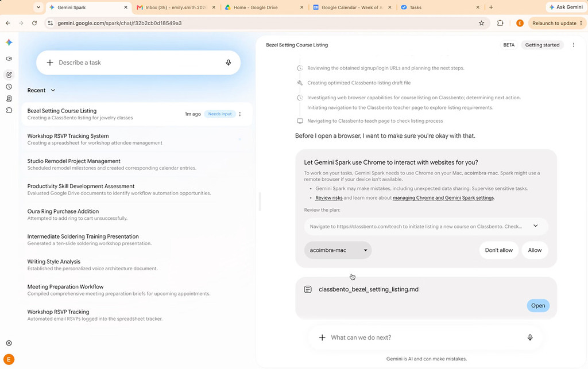View site information icon in address bar

[x=50, y=23]
